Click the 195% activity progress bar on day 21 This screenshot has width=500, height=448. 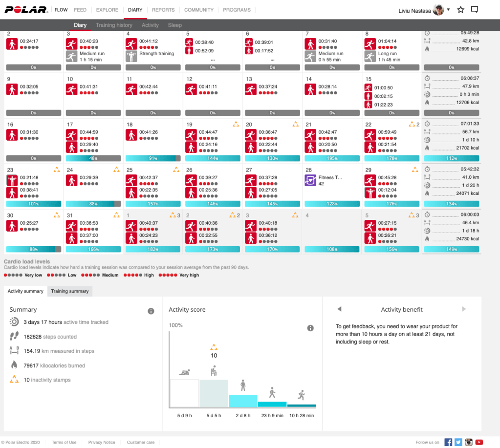[x=332, y=158]
